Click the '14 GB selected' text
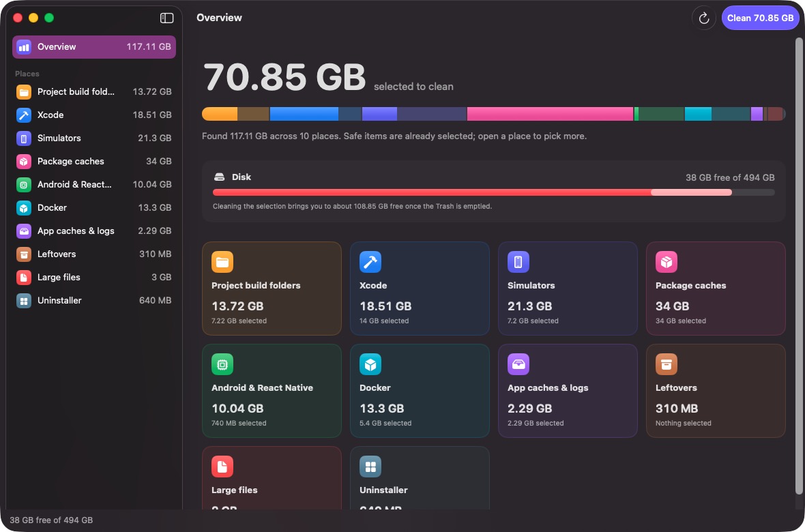 pyautogui.click(x=384, y=321)
